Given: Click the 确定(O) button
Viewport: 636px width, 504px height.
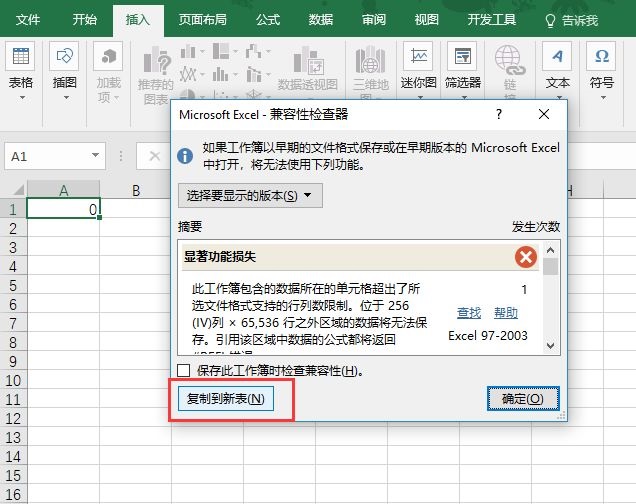Looking at the screenshot, I should tap(523, 399).
